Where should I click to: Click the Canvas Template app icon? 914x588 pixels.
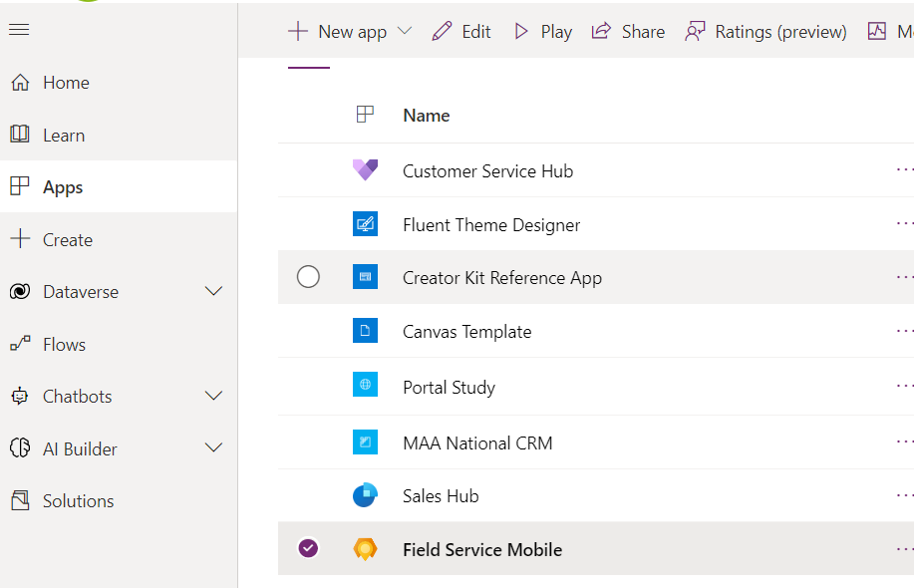click(365, 331)
